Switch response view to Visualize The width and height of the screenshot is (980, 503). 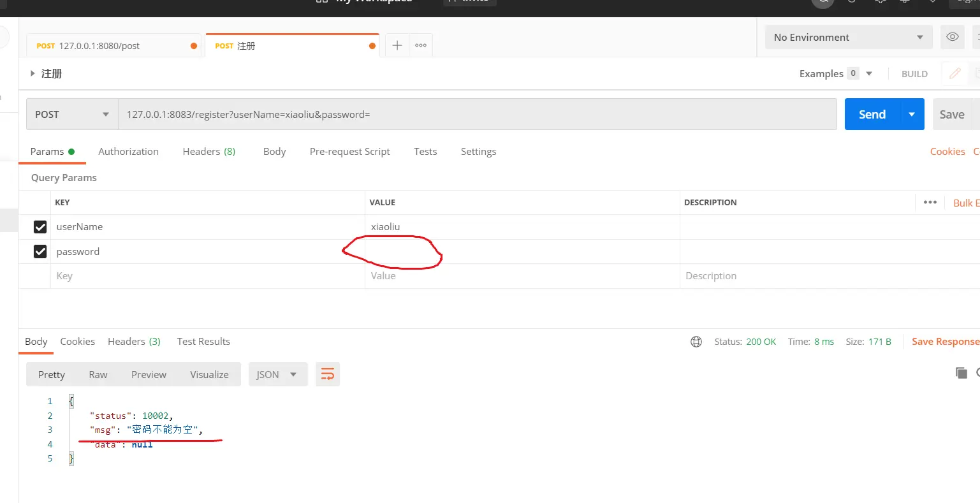coord(209,374)
